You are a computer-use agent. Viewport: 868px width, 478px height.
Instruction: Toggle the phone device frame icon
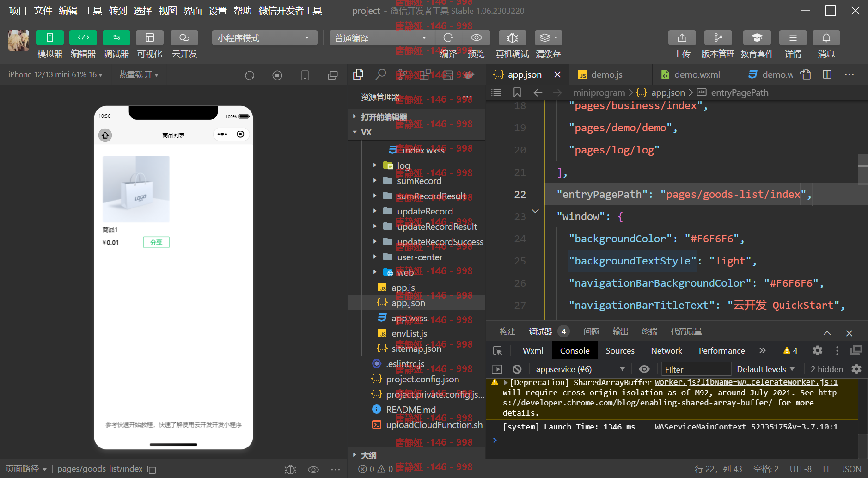(x=305, y=75)
